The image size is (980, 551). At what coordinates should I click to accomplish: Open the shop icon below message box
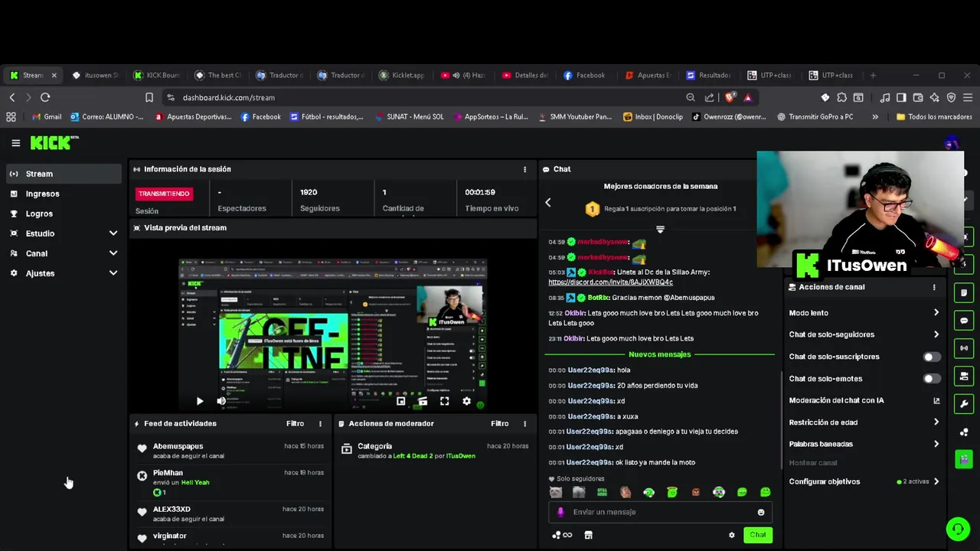588,535
